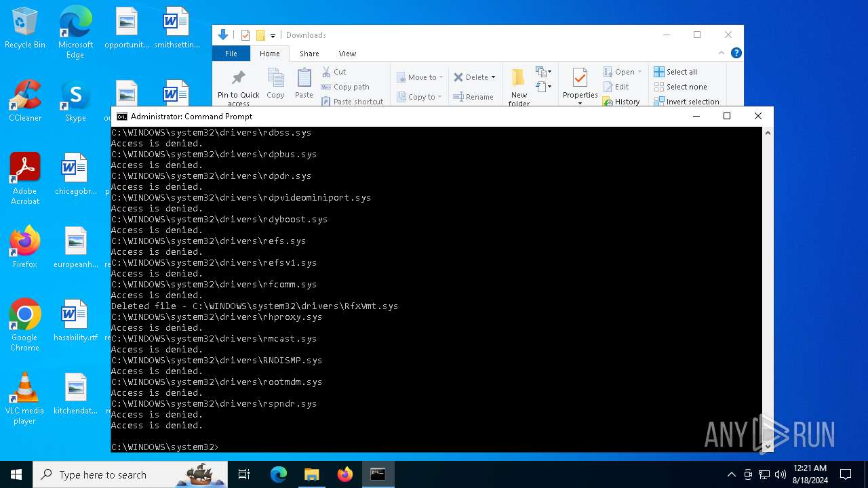
Task: Click Edit in Explorer ribbon
Action: pyautogui.click(x=616, y=87)
